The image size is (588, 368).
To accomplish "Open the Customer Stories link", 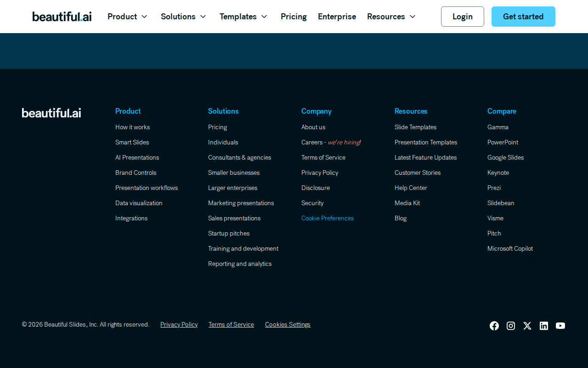I will point(418,172).
